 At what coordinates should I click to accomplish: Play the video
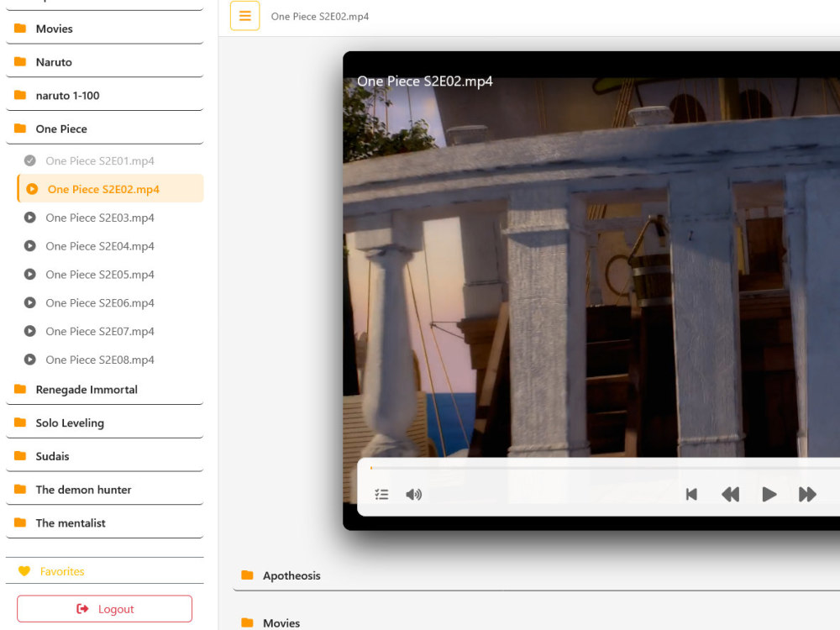point(769,494)
